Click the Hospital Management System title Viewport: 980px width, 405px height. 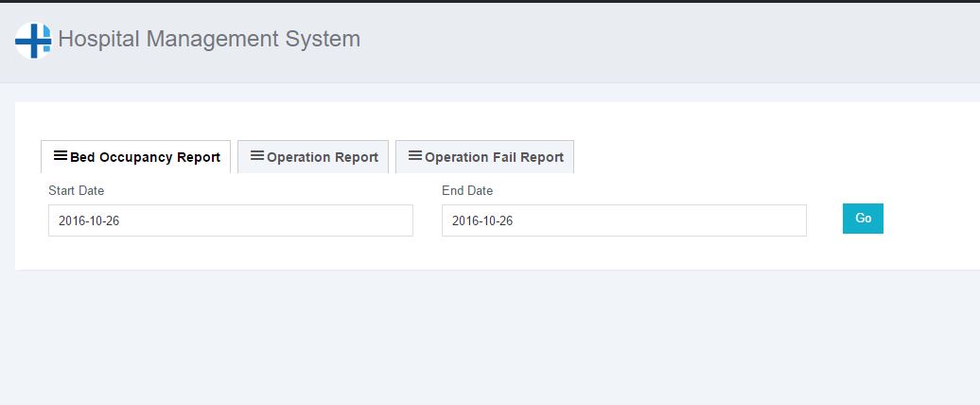pyautogui.click(x=209, y=40)
